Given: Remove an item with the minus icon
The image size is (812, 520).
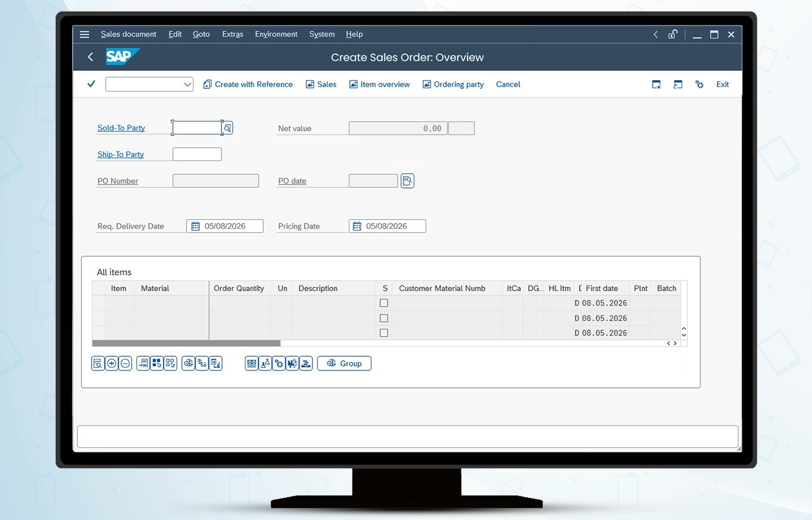Looking at the screenshot, I should coord(125,363).
